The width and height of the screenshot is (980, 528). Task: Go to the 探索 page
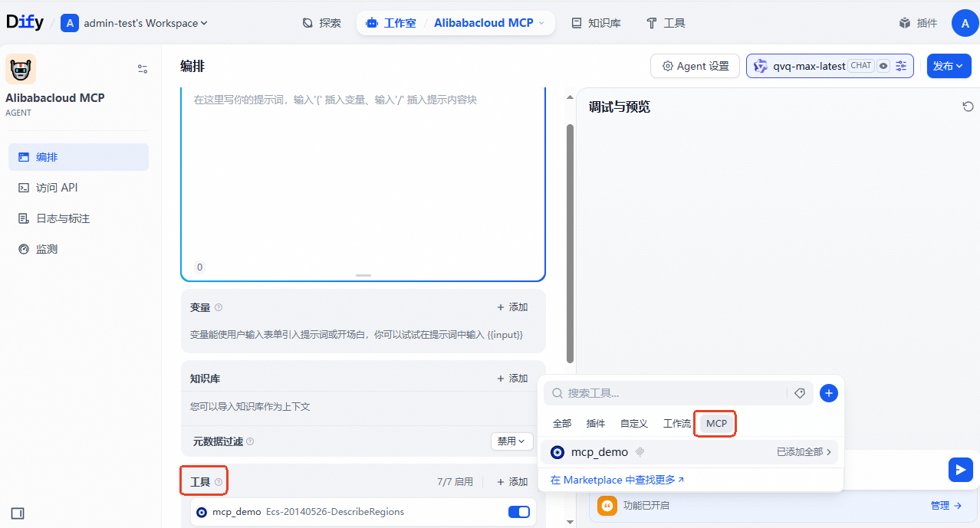point(322,23)
